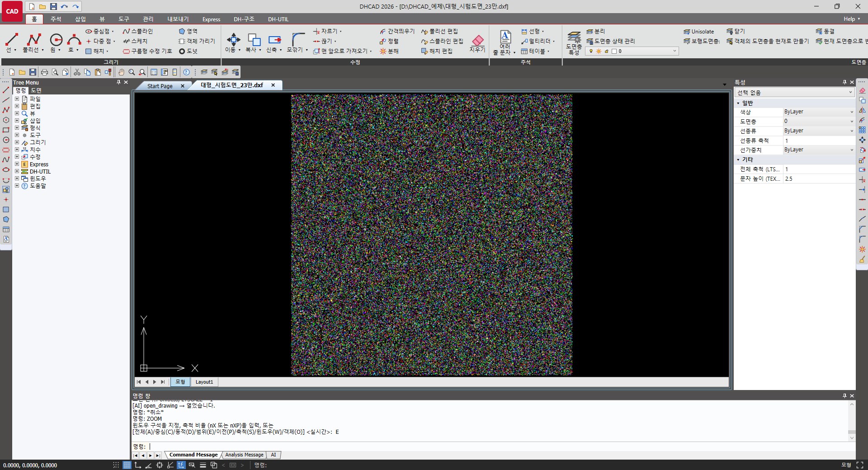Click the Save floppy disk toolbar icon
This screenshot has width=868, height=470.
(x=33, y=72)
